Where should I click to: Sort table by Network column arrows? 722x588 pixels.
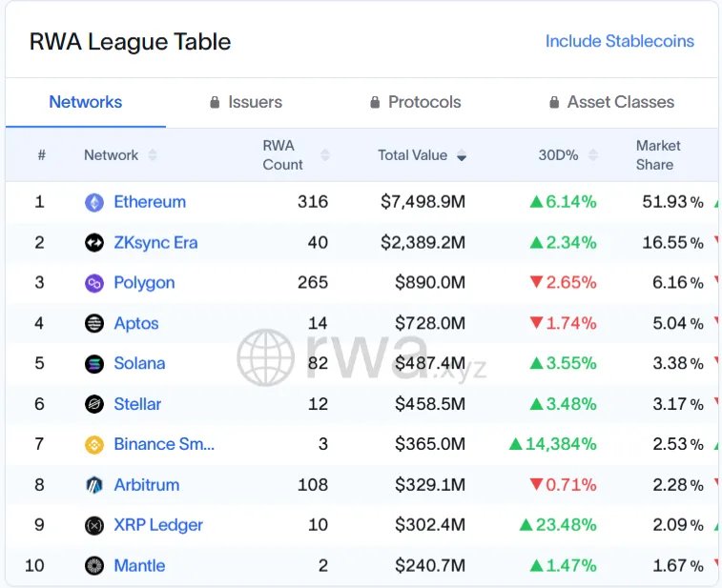pyautogui.click(x=153, y=155)
